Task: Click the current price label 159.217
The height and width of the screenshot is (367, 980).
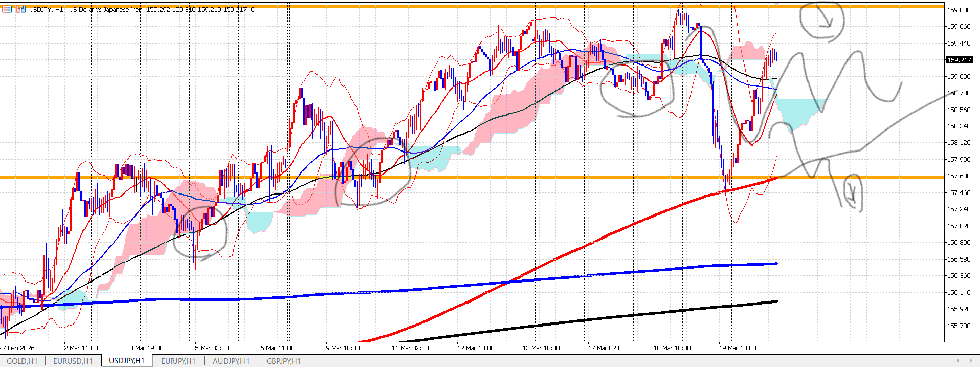Action: point(959,60)
